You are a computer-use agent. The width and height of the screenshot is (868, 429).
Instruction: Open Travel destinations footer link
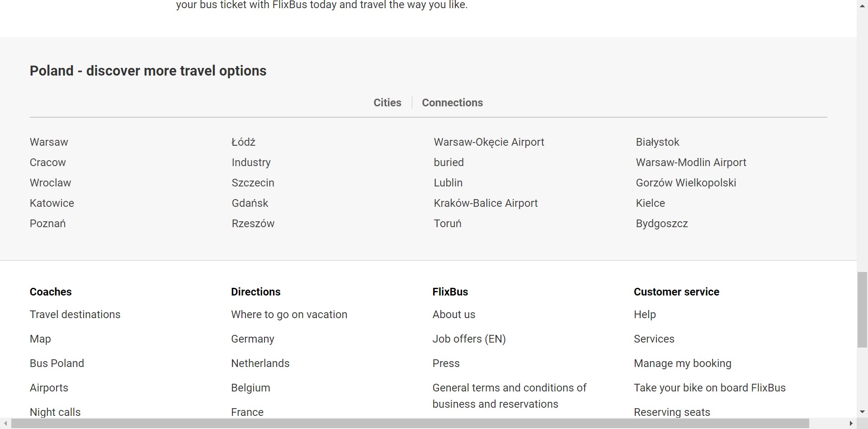click(75, 315)
